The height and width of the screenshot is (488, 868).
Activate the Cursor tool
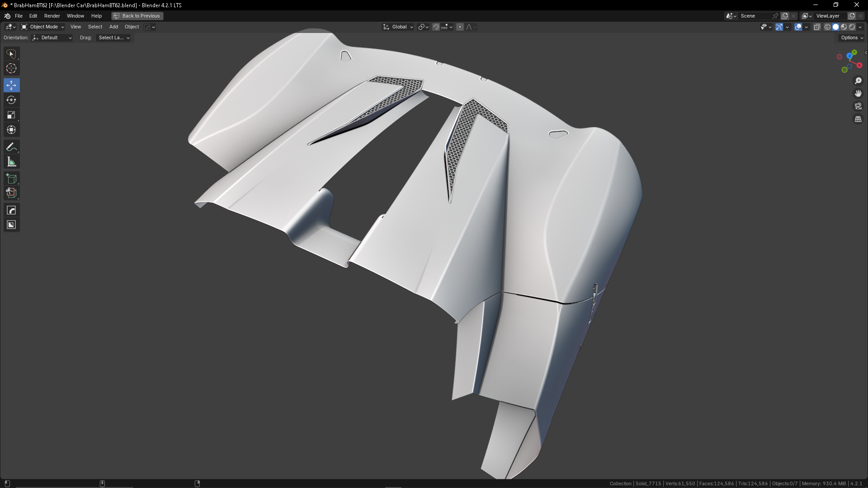(11, 69)
